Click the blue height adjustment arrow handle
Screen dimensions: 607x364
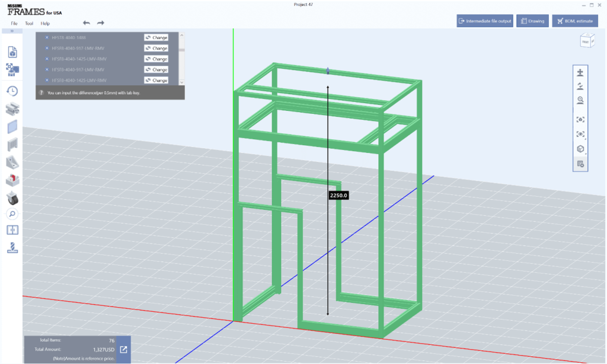[328, 71]
